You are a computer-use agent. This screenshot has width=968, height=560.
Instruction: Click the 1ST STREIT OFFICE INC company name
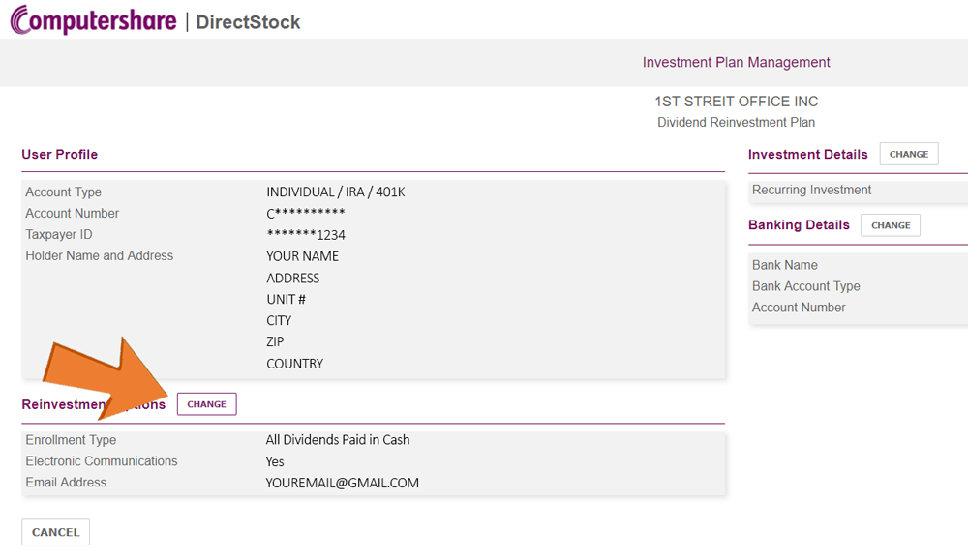tap(737, 102)
